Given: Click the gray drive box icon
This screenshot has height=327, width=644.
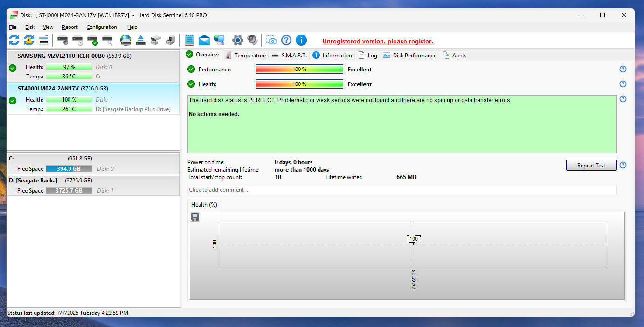Looking at the screenshot, I should coord(156,40).
